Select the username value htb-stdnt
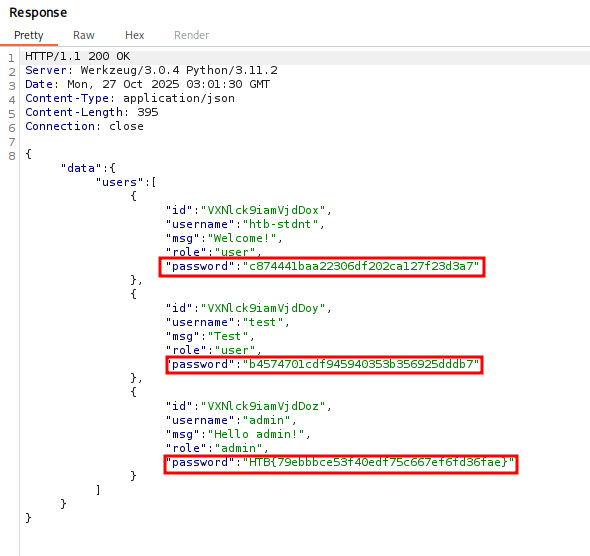Viewport: 590px width, 556px height. click(x=280, y=224)
